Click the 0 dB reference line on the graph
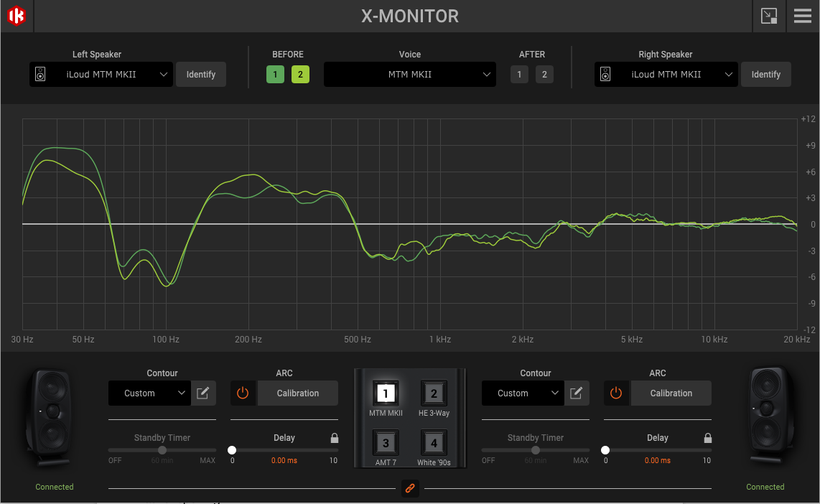The height and width of the screenshot is (504, 820). click(409, 224)
